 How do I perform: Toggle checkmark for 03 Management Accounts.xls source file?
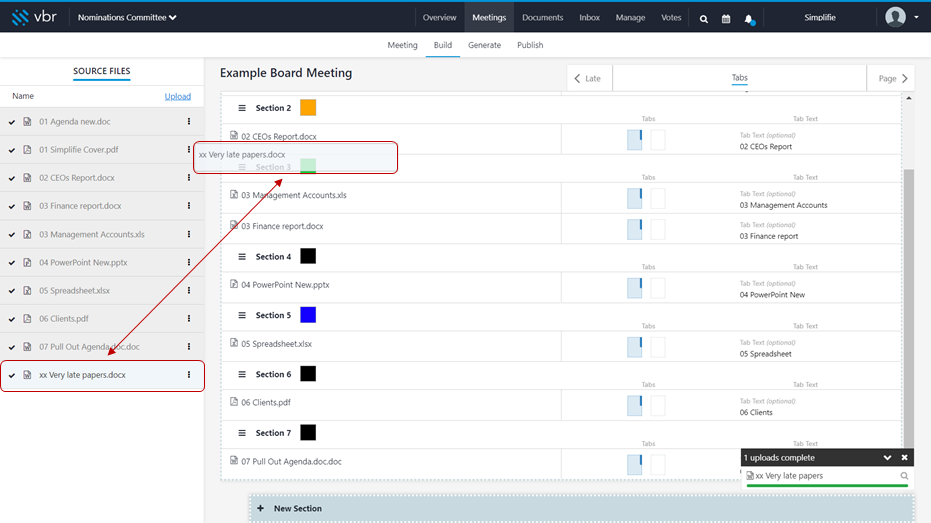click(x=12, y=234)
